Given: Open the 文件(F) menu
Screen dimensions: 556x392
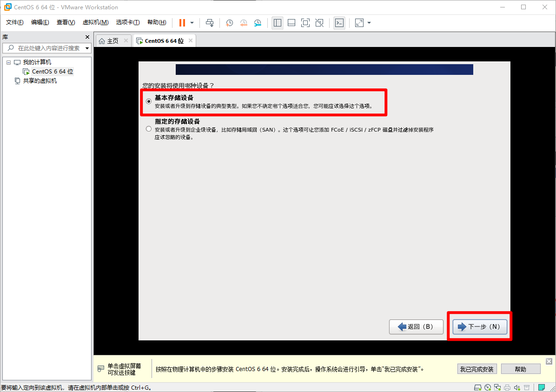Looking at the screenshot, I should point(14,22).
